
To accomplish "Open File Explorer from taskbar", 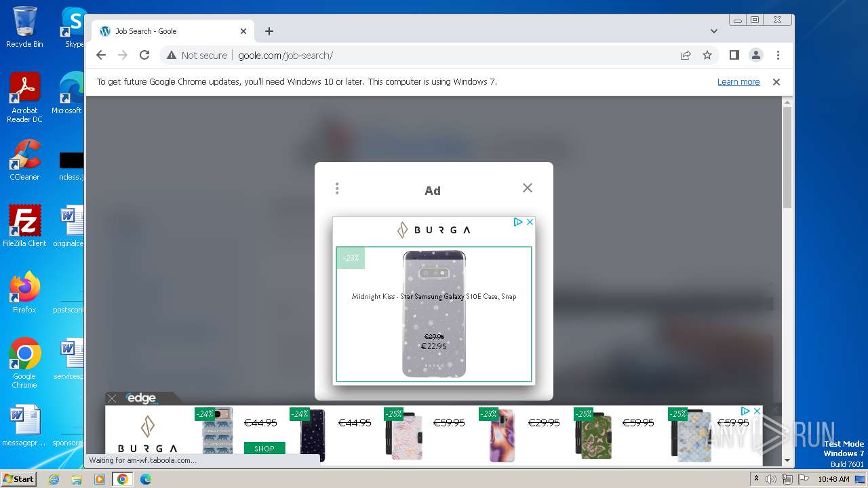I will click(77, 479).
